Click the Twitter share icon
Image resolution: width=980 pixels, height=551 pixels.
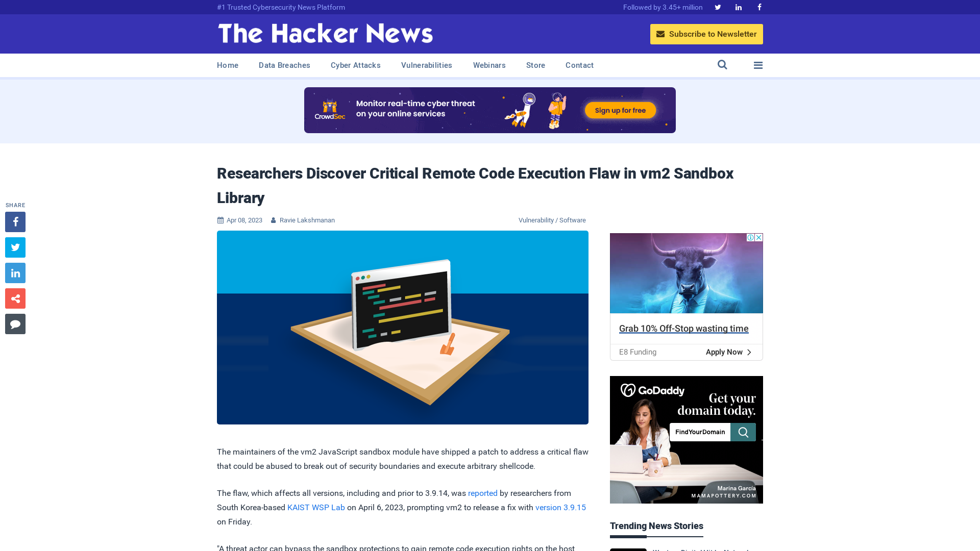pyautogui.click(x=15, y=247)
